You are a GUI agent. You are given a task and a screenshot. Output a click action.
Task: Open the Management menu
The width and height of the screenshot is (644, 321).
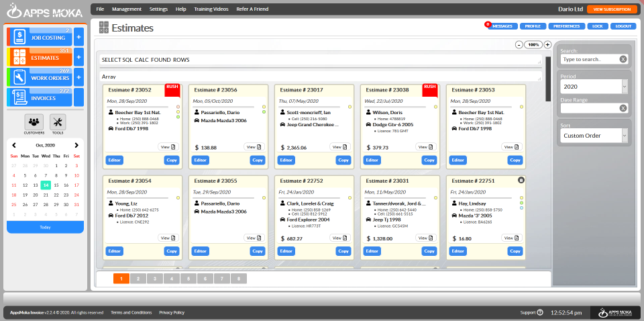pyautogui.click(x=127, y=9)
